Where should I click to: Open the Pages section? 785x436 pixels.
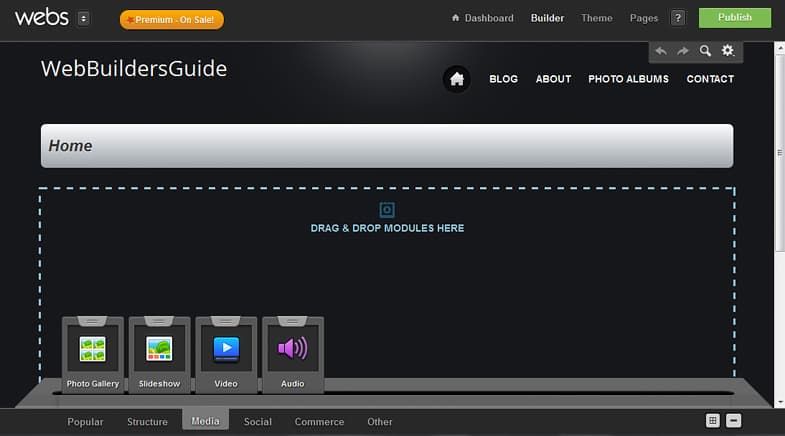pos(644,18)
